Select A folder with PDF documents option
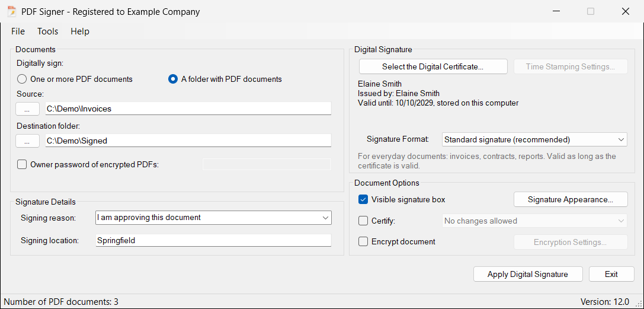This screenshot has height=309, width=644. pos(226,79)
